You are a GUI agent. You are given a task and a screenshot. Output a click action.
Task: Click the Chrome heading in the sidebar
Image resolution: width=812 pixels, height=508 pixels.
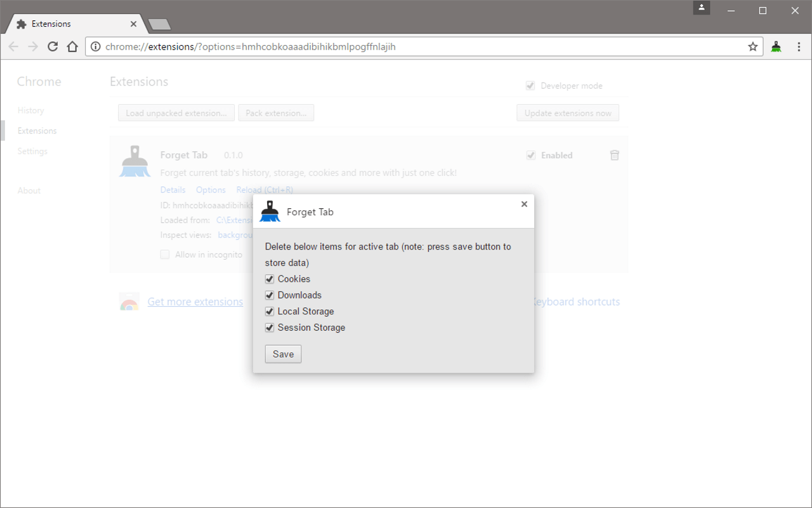click(x=39, y=81)
